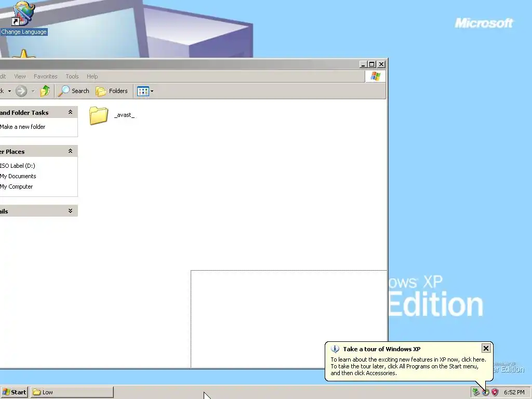Viewport: 532px width, 399px height.
Task: Open the Start menu
Action: tap(14, 392)
